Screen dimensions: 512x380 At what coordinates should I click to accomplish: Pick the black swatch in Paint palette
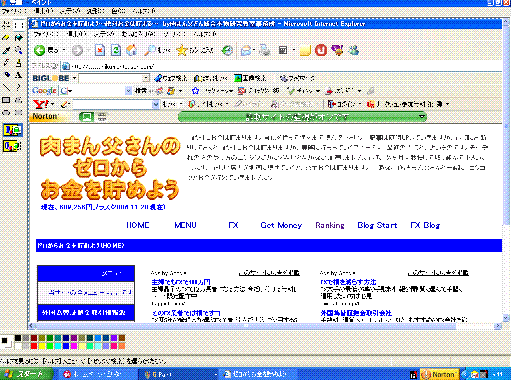coord(18,338)
